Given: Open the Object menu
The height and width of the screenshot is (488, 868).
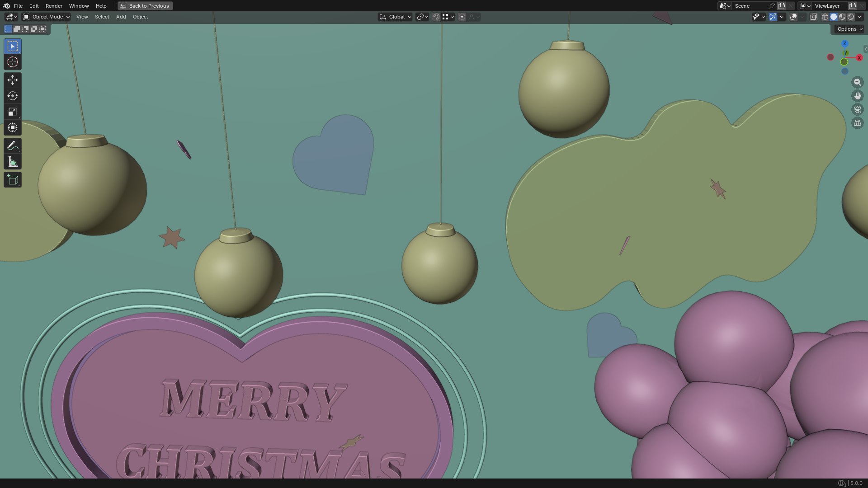Looking at the screenshot, I should point(140,17).
